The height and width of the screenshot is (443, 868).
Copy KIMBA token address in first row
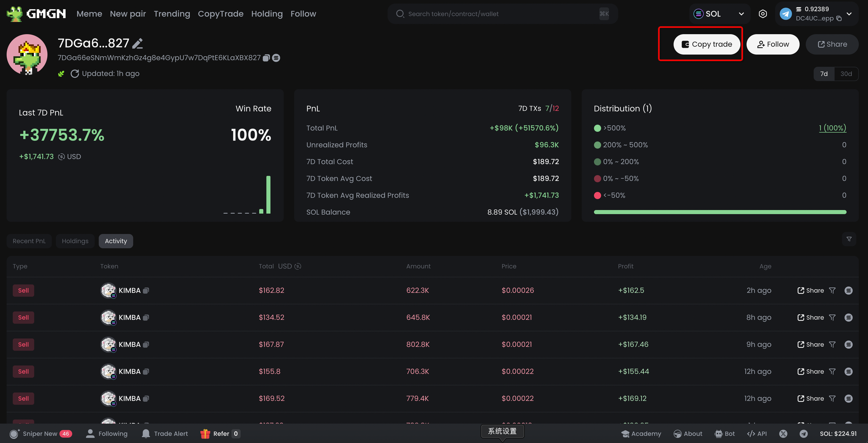(x=146, y=291)
